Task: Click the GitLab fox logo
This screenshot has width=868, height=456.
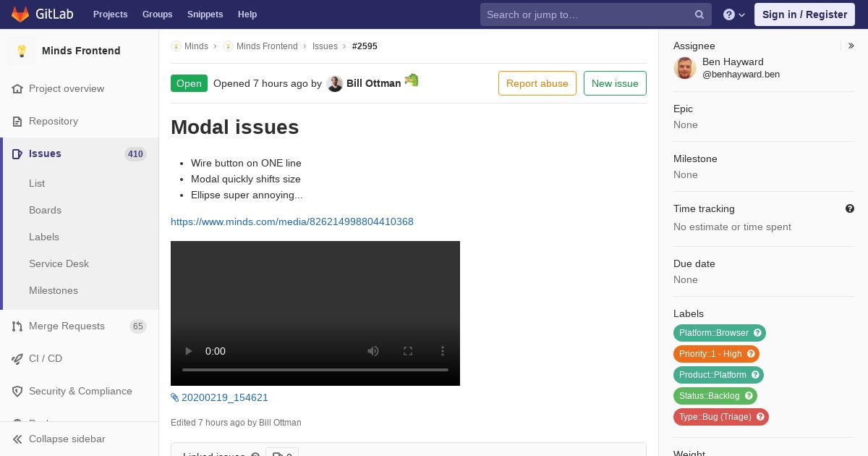Action: click(20, 14)
